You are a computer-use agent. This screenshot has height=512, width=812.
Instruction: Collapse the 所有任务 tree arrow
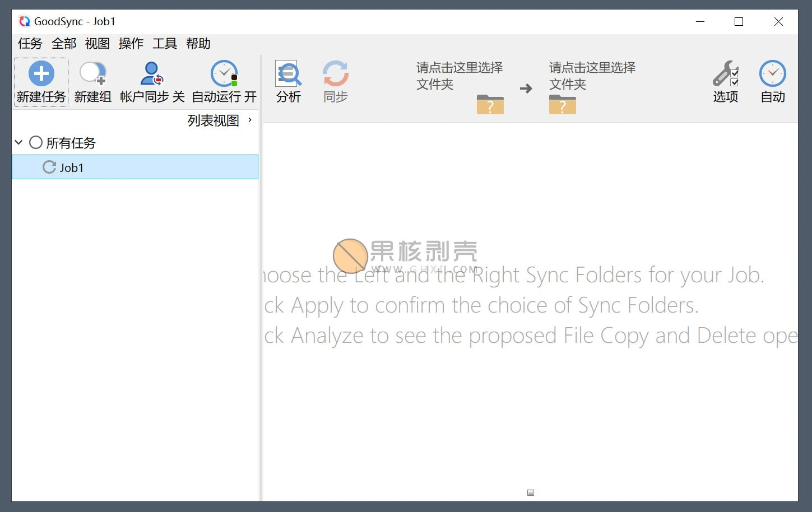(x=18, y=142)
